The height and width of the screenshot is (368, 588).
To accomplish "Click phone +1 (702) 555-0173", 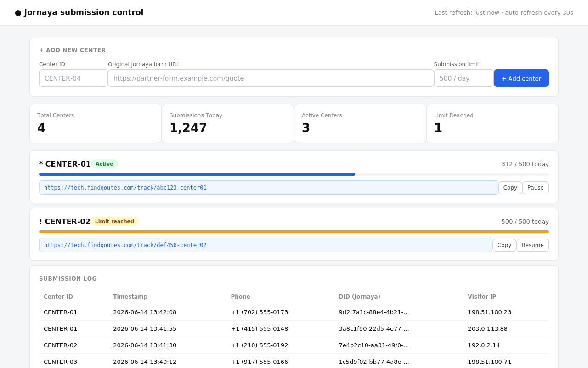I will click(260, 312).
